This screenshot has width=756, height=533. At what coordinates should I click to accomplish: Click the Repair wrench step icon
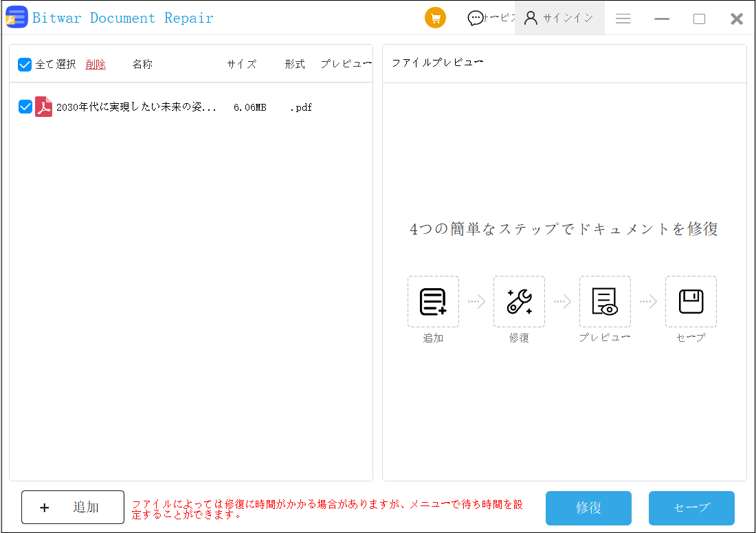click(519, 302)
